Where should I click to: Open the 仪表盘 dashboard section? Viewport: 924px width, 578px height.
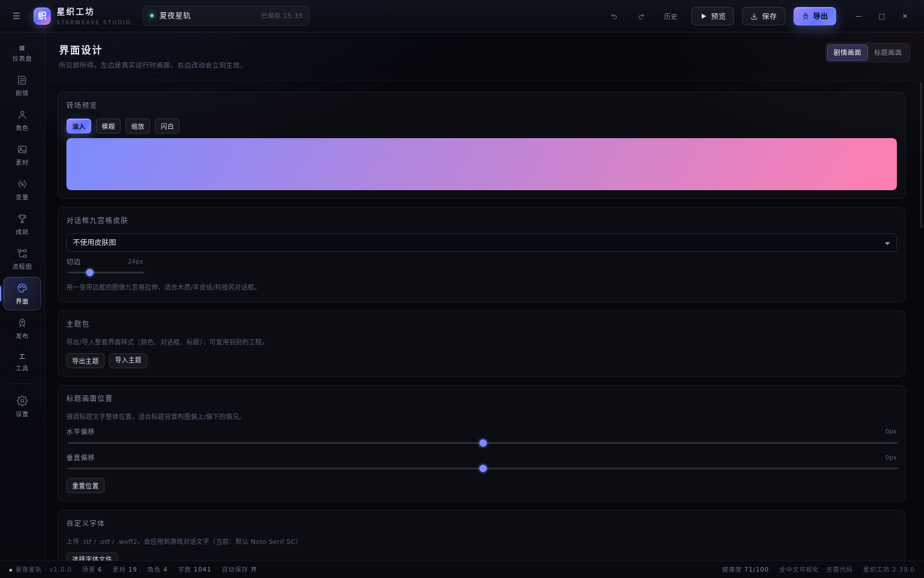click(x=22, y=53)
